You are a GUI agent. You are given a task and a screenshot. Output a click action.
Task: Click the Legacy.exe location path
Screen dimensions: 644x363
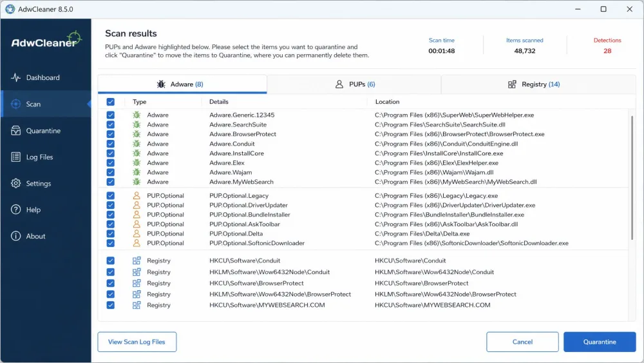(x=436, y=195)
